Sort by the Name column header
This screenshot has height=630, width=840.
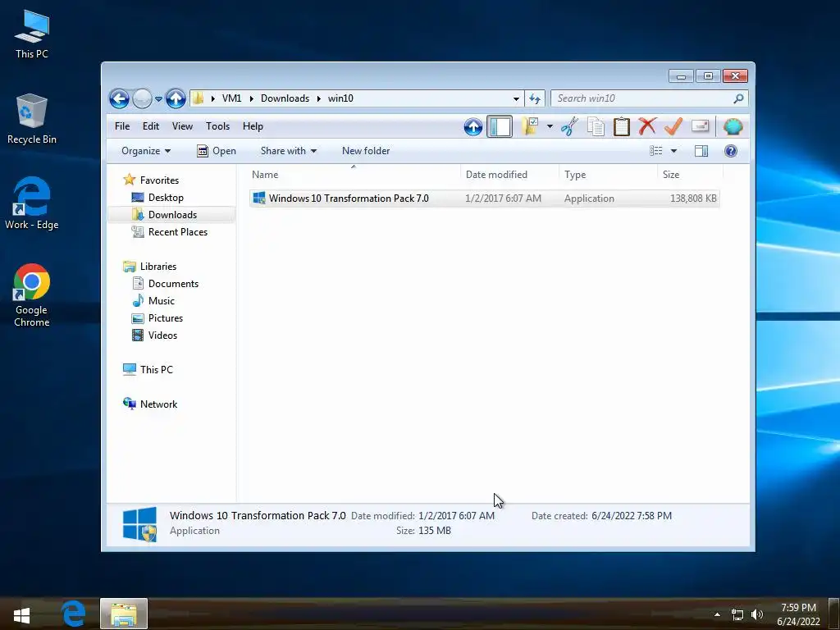tap(354, 175)
